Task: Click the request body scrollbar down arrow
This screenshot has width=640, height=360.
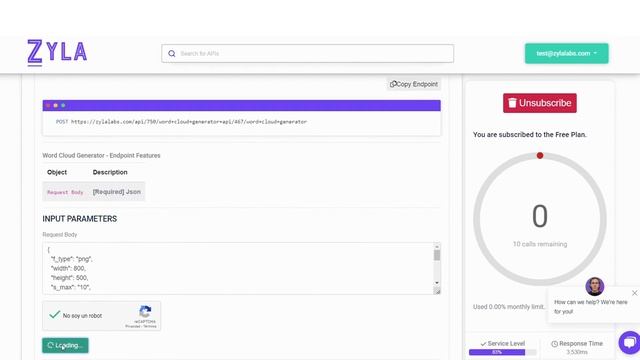Action: [x=437, y=283]
